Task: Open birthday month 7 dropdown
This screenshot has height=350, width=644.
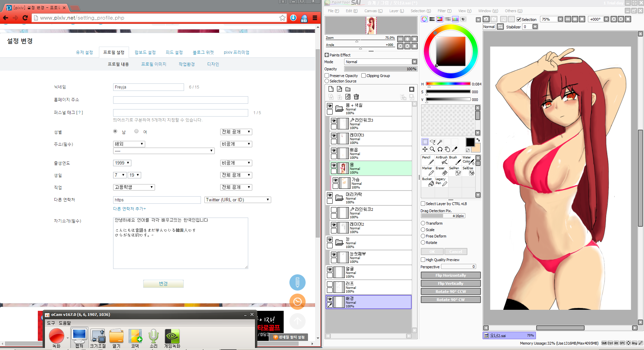Action: [x=120, y=175]
